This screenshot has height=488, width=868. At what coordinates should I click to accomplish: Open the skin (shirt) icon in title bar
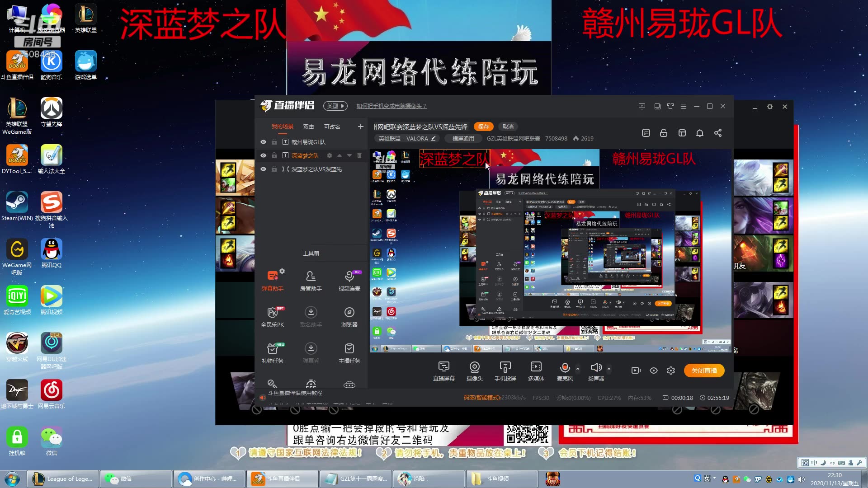click(670, 106)
